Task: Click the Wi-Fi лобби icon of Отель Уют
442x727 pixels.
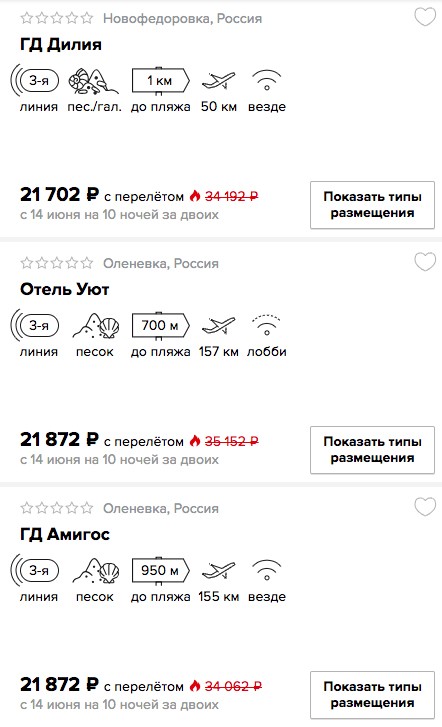Action: coord(267,325)
